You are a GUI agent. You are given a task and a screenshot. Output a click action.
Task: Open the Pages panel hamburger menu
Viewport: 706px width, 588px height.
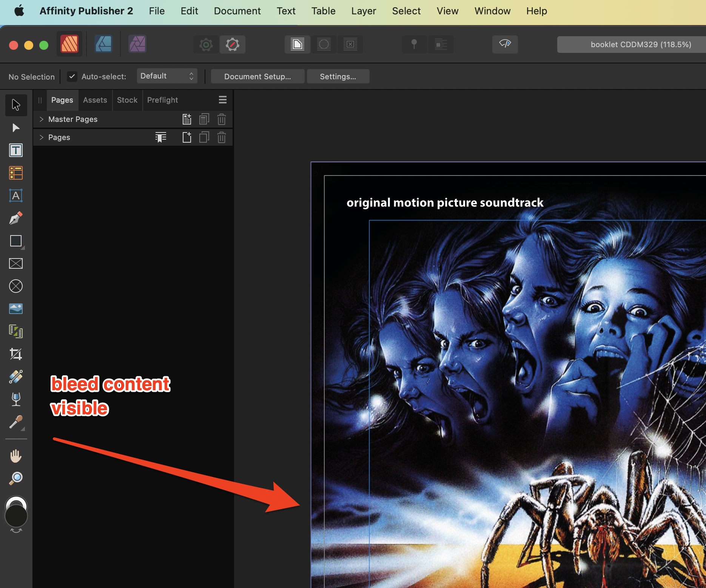tap(223, 100)
